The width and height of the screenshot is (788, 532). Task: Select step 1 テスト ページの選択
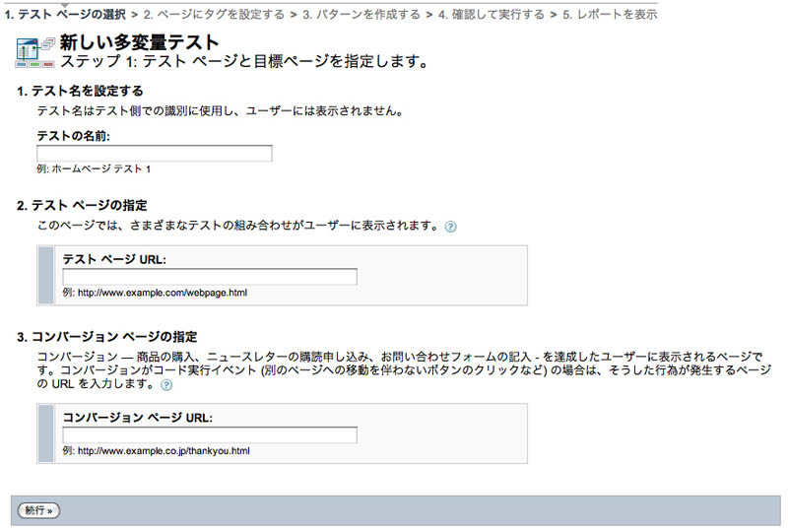(x=64, y=15)
